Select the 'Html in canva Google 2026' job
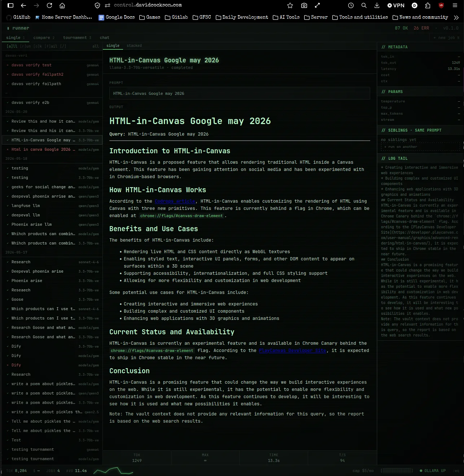Image resolution: width=464 pixels, height=476 pixels. click(52, 150)
